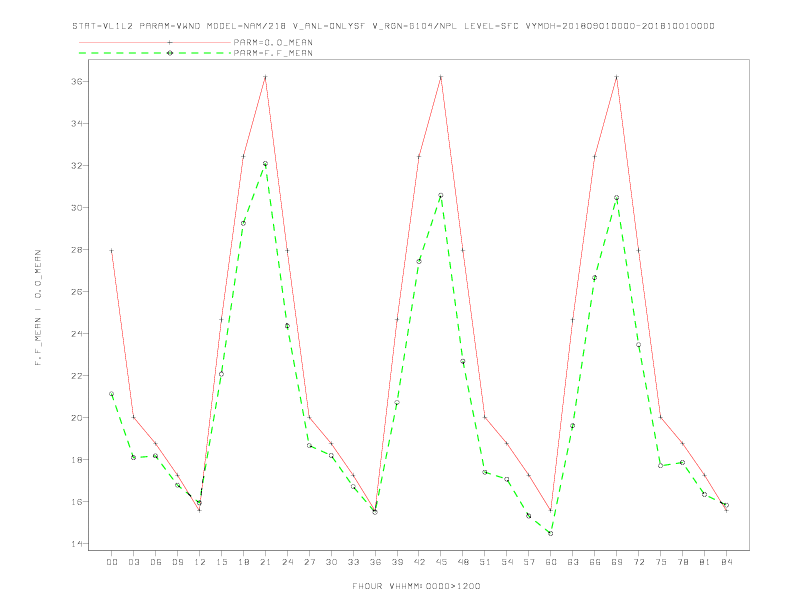Click the y-axis tick label 34

(x=77, y=123)
